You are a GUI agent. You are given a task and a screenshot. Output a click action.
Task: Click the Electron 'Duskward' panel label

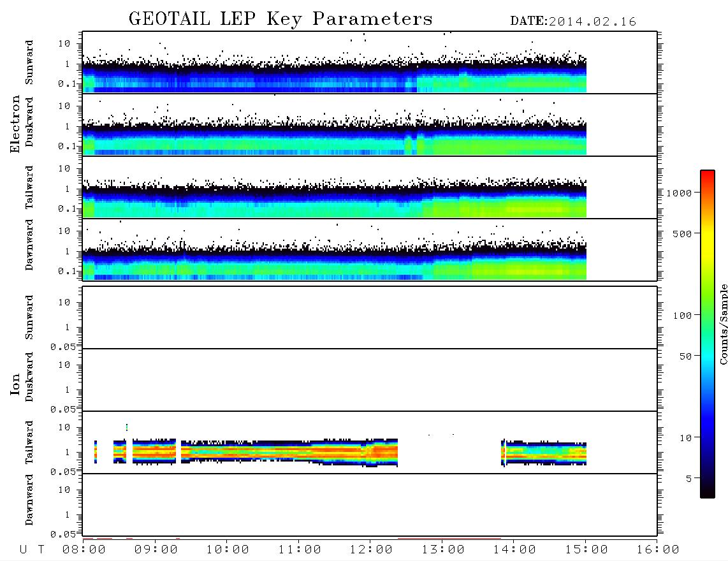point(29,122)
